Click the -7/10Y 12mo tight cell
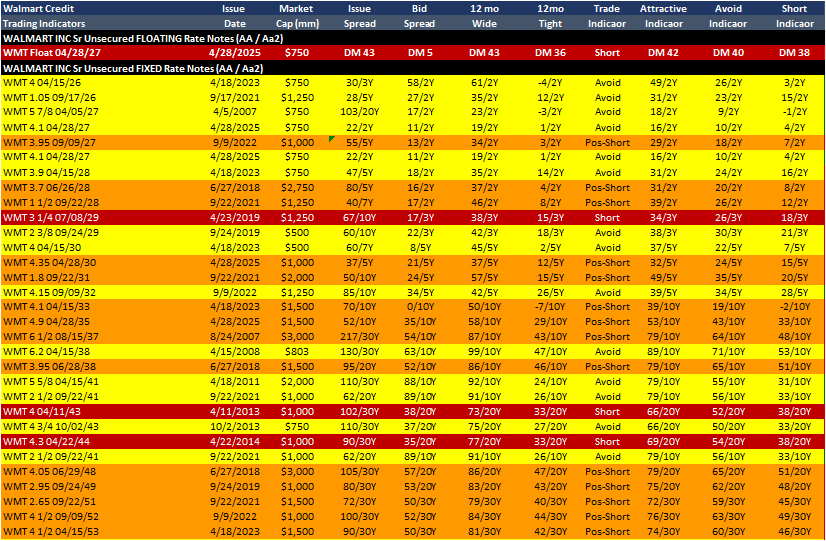Image resolution: width=826 pixels, height=541 pixels. (550, 307)
